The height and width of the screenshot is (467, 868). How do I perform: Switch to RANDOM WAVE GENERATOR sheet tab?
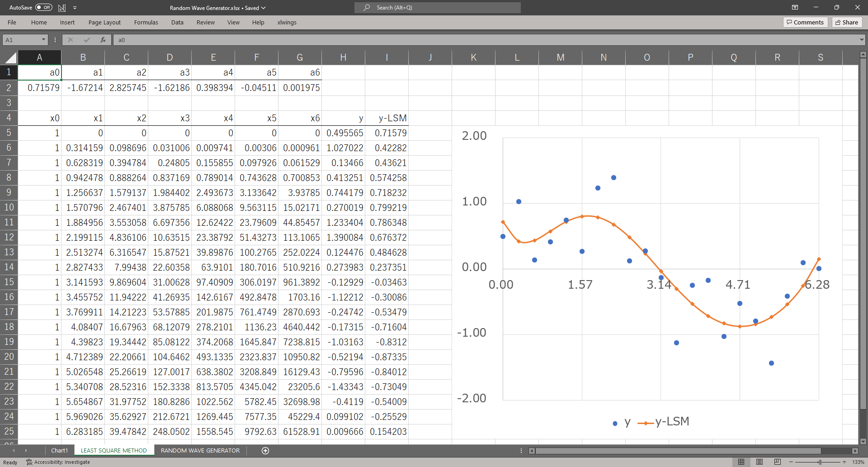coord(200,450)
